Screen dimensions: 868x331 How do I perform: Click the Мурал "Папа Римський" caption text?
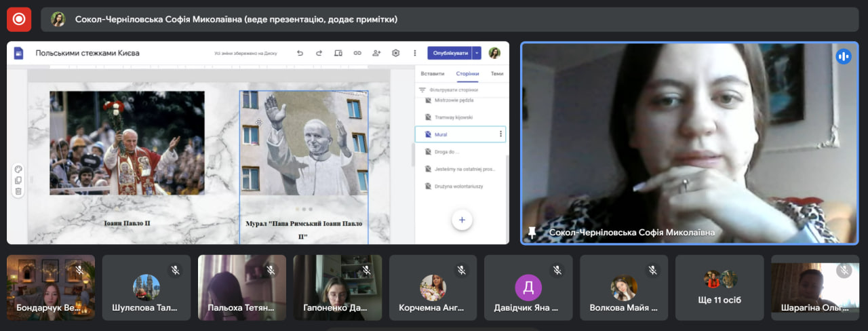click(x=304, y=230)
